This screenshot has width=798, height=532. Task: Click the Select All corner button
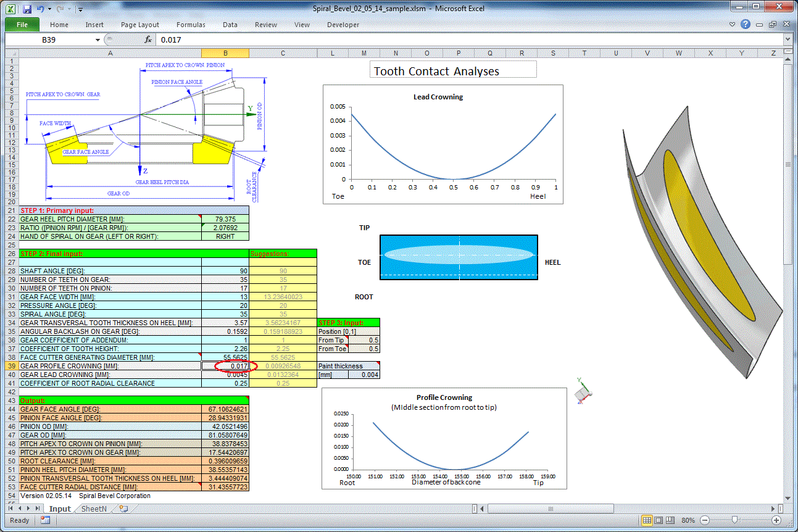(12, 53)
